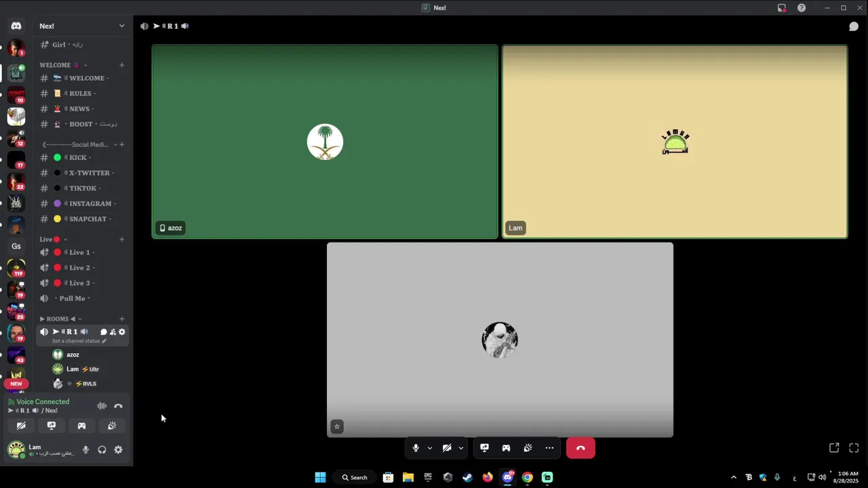Open the Discord inbox icon in title bar
Screen dimensions: 868x488
point(782,7)
